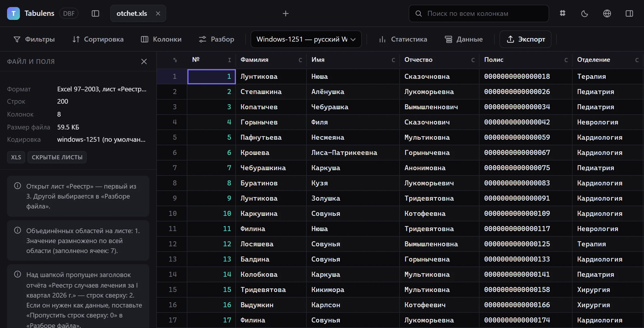The image size is (644, 328).
Task: Switch to the Данные view
Action: (464, 39)
